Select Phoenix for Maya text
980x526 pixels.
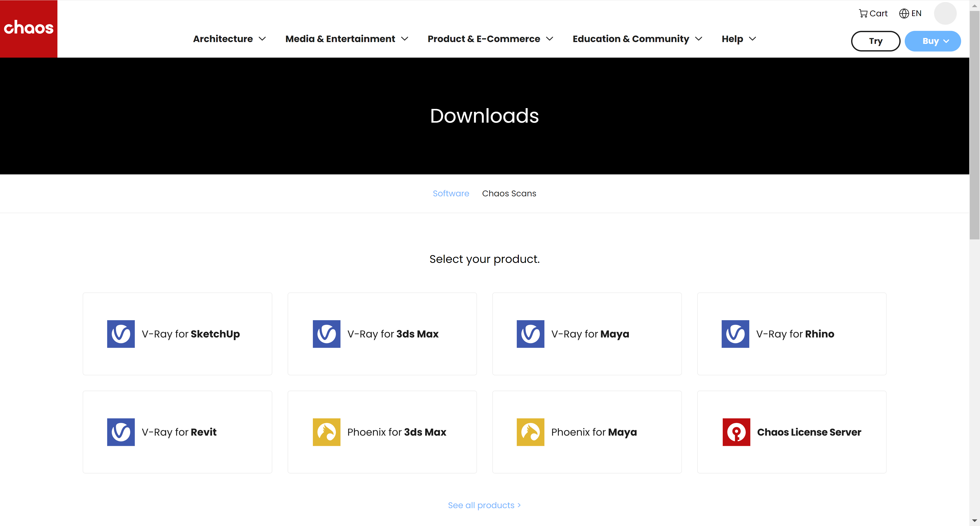click(x=594, y=432)
